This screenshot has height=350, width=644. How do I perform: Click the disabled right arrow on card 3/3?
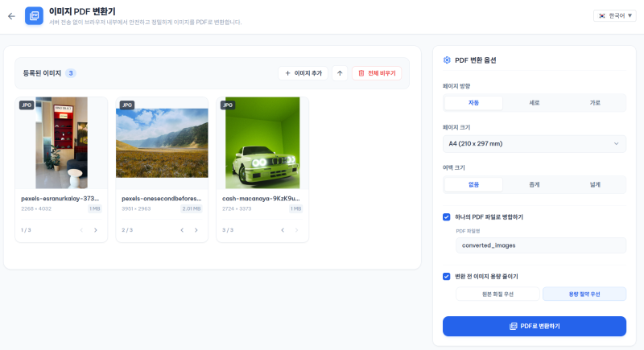296,230
